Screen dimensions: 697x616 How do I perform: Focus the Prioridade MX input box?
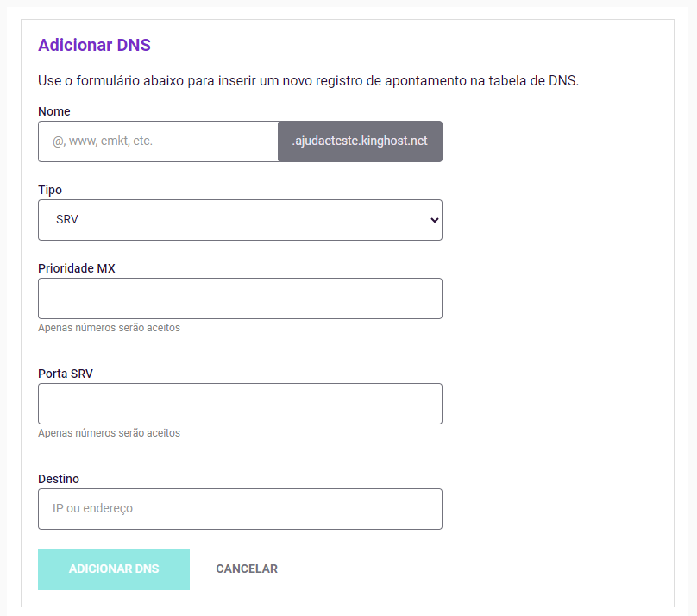click(x=240, y=299)
